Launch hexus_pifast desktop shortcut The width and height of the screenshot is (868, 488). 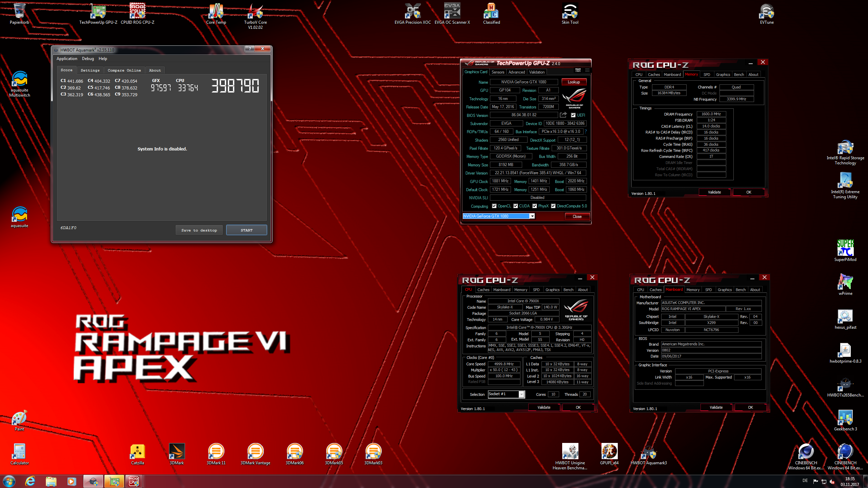pos(845,319)
